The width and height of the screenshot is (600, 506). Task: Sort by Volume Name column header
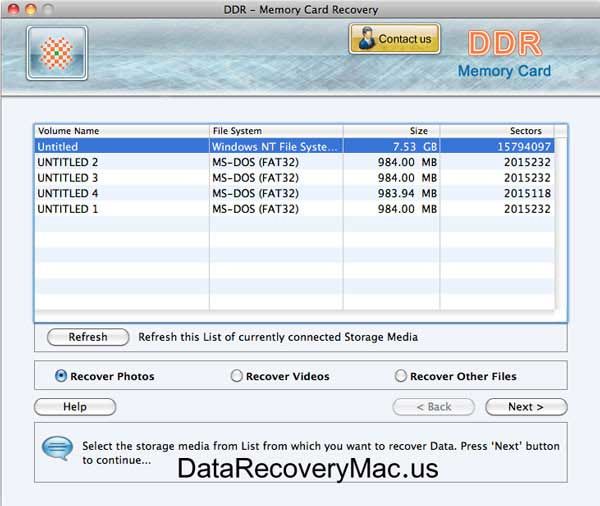[122, 131]
